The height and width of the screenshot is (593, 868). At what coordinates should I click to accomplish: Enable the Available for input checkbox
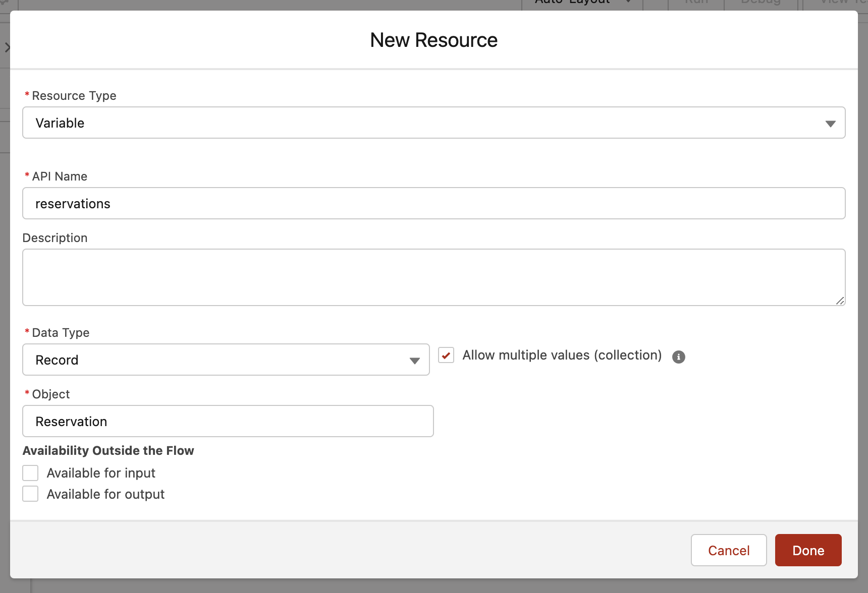31,473
